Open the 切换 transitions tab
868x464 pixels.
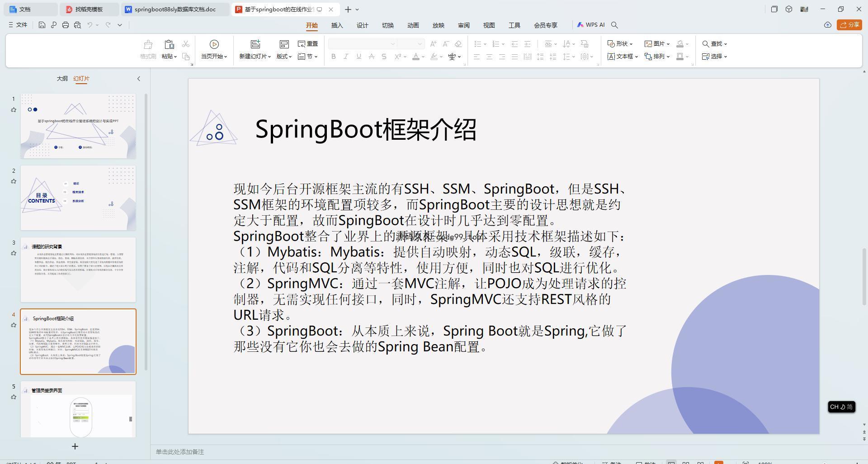click(388, 25)
